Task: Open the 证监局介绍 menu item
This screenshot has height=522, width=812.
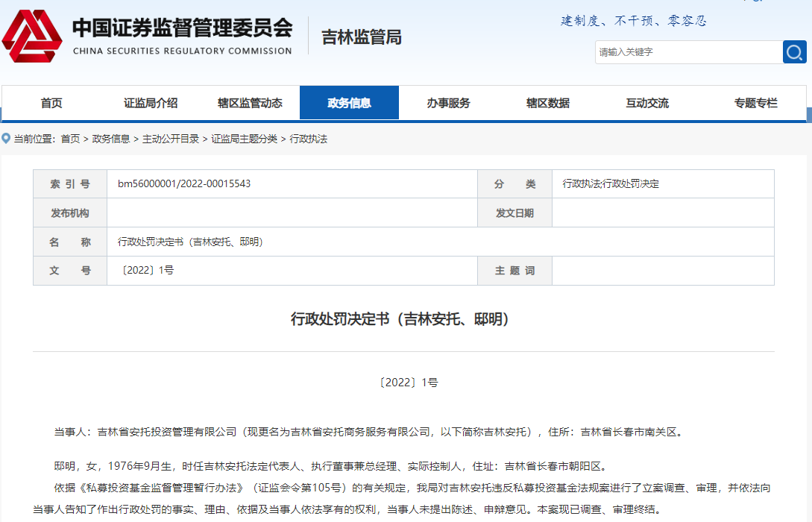Action: [151, 104]
